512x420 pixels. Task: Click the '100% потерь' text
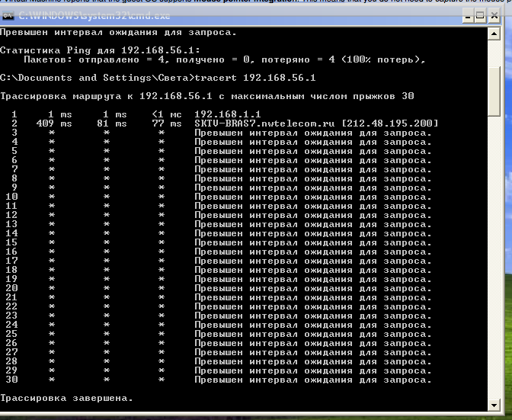(x=382, y=59)
